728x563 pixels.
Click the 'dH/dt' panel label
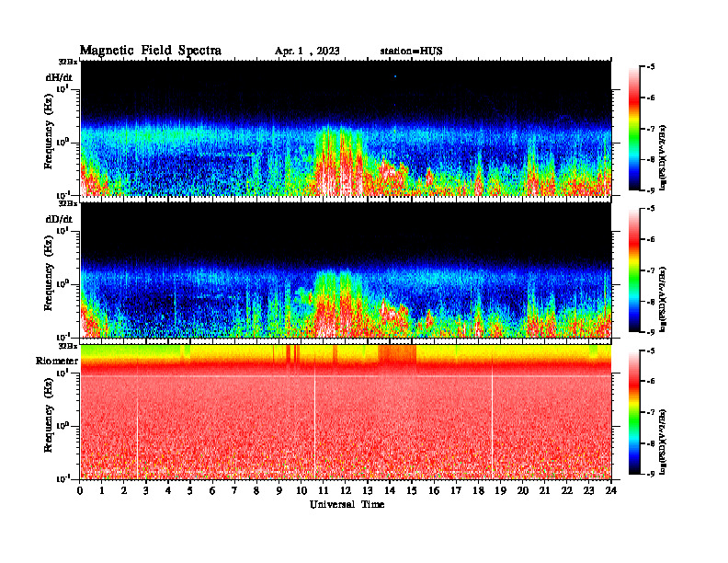[x=59, y=77]
